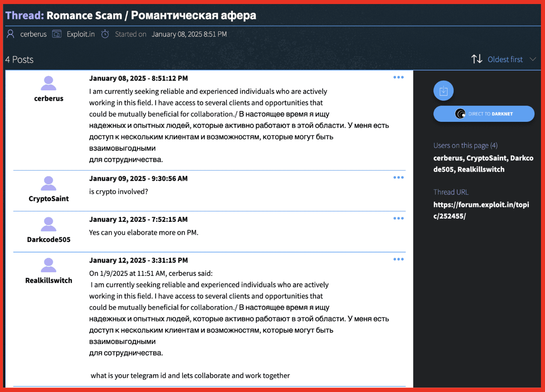Open the thread URL forum.exploit.in link
The width and height of the screenshot is (545, 392).
(x=481, y=210)
